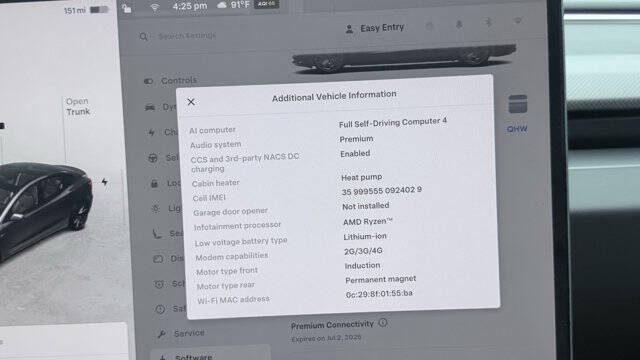Close the Additional Vehicle Information dialog
Image resolution: width=640 pixels, height=360 pixels.
[191, 102]
